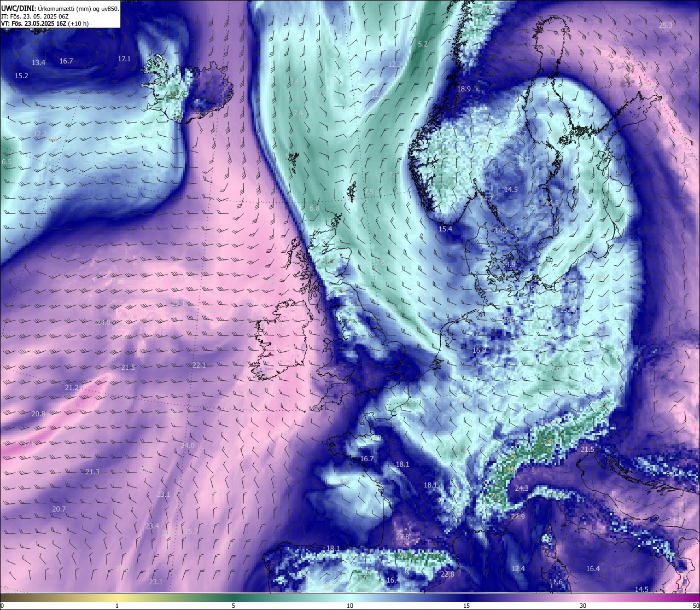The image size is (700, 610).
Task: Click the 22.8 value label
Action: 447,574
